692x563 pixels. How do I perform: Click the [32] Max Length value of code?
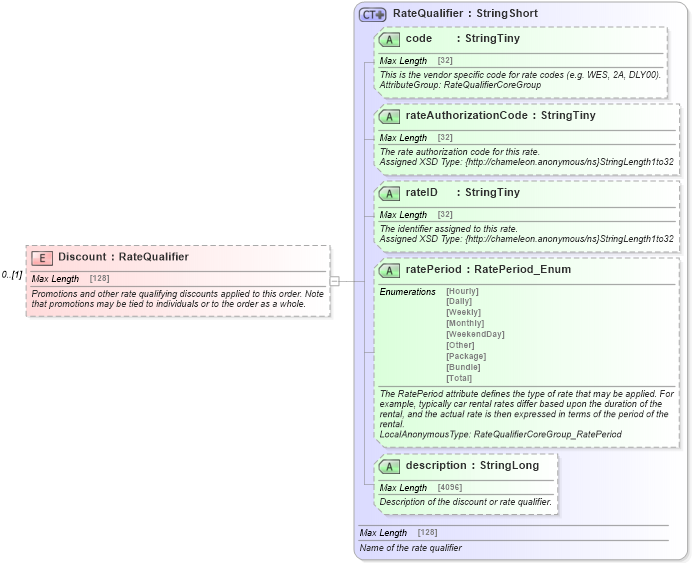[445, 60]
